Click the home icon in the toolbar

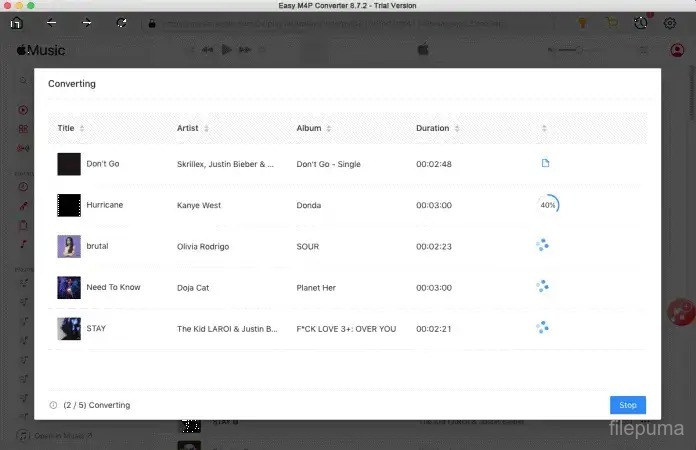(x=15, y=22)
